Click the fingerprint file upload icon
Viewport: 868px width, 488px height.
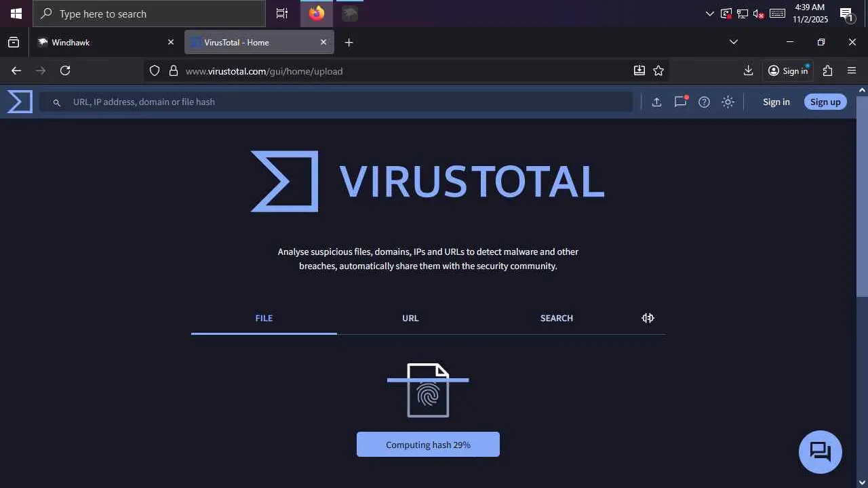coord(428,390)
